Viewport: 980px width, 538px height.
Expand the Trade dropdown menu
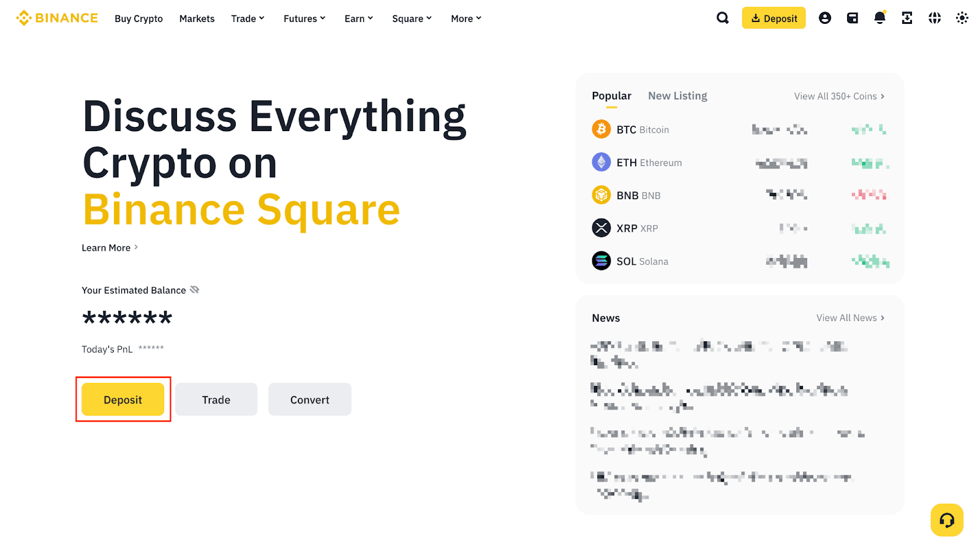[247, 18]
